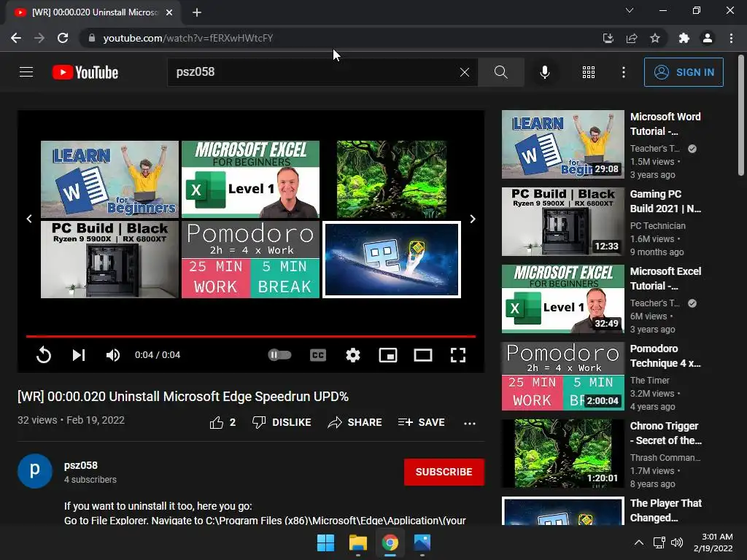
Task: Start voice search with the microphone
Action: (544, 72)
